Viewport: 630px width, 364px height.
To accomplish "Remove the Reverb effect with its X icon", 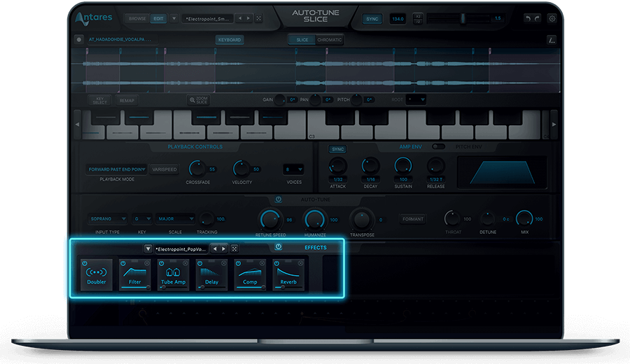I will click(300, 263).
